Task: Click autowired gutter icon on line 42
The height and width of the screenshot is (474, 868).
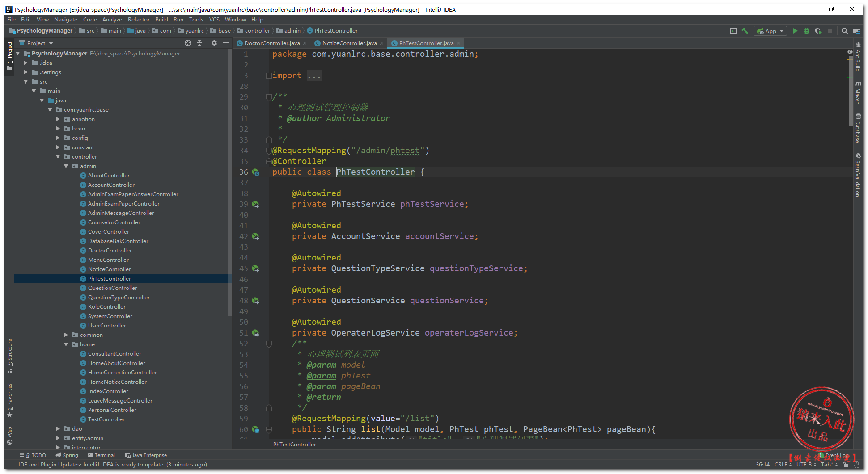Action: click(x=256, y=236)
